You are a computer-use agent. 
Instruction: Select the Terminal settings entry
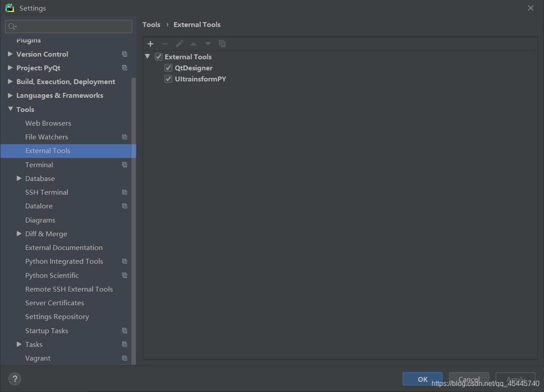pyautogui.click(x=39, y=165)
